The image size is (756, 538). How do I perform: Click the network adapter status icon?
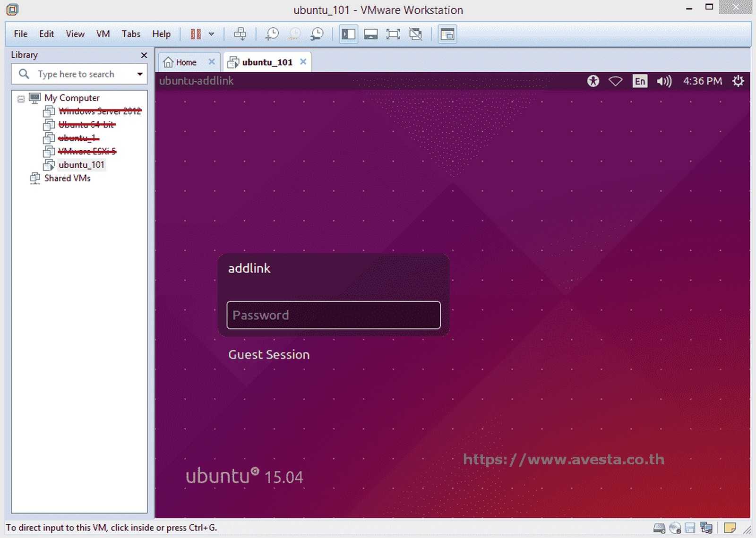point(706,528)
